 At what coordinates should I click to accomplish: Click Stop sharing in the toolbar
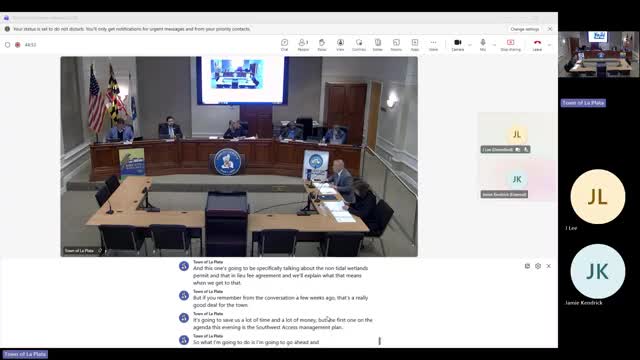pyautogui.click(x=511, y=44)
